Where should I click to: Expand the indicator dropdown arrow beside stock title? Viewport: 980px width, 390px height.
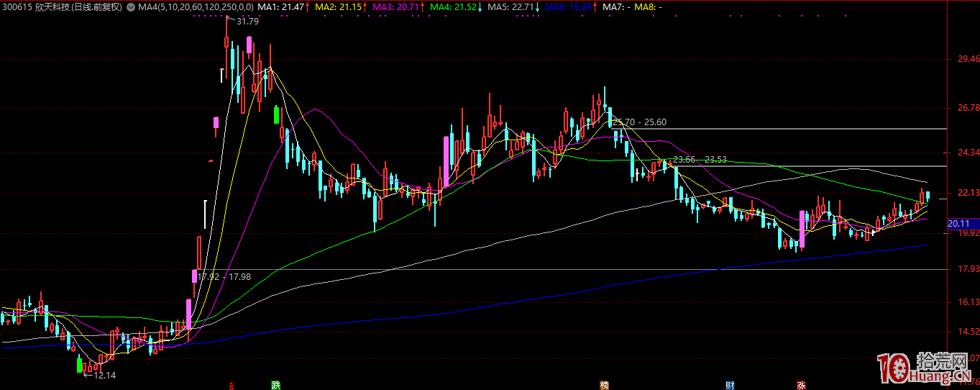click(129, 6)
